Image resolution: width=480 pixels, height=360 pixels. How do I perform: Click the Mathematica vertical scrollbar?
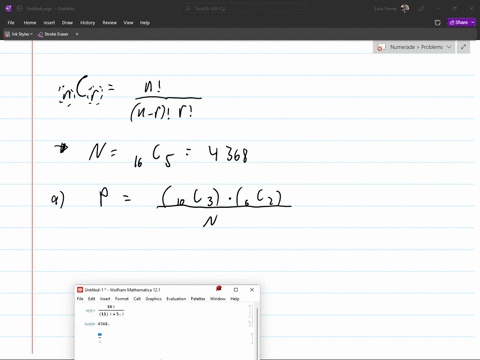(x=257, y=333)
